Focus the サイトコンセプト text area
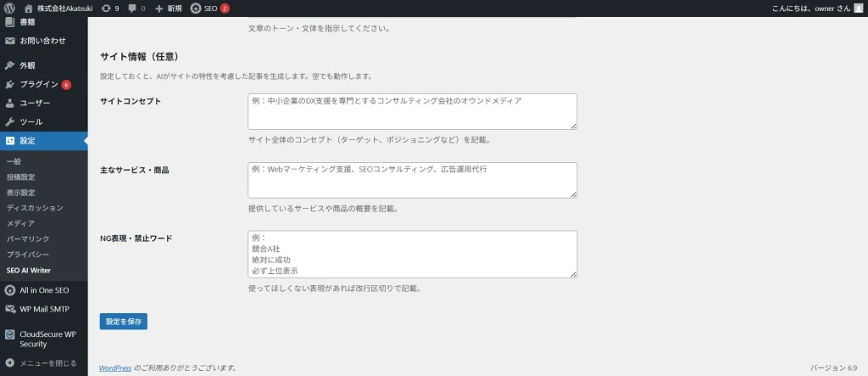Viewport: 868px width, 376px height. 412,111
